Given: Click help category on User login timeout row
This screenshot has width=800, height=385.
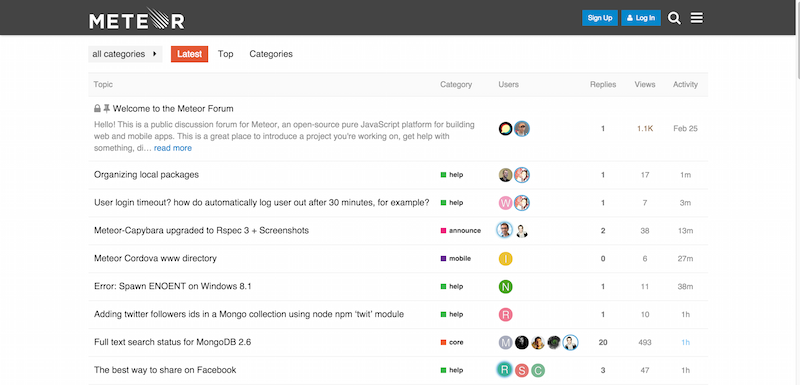Looking at the screenshot, I should point(452,203).
